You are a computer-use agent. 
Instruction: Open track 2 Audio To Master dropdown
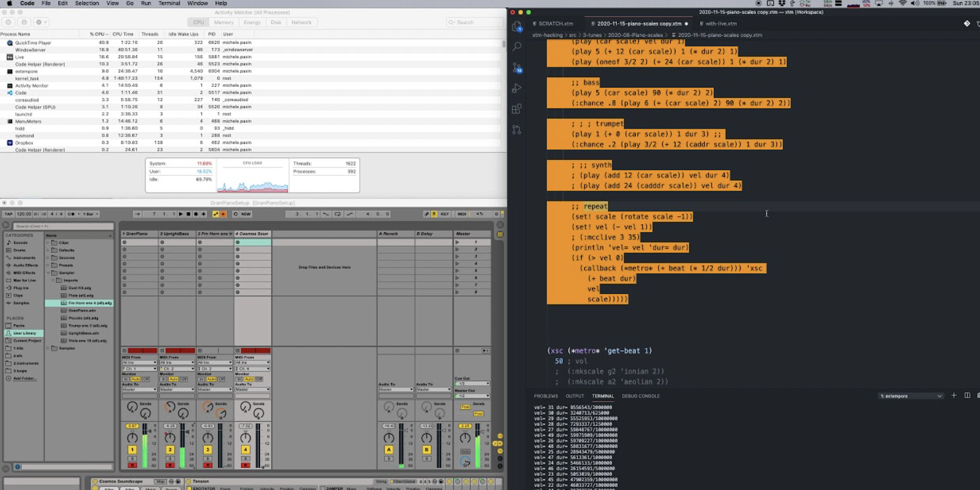coord(177,389)
